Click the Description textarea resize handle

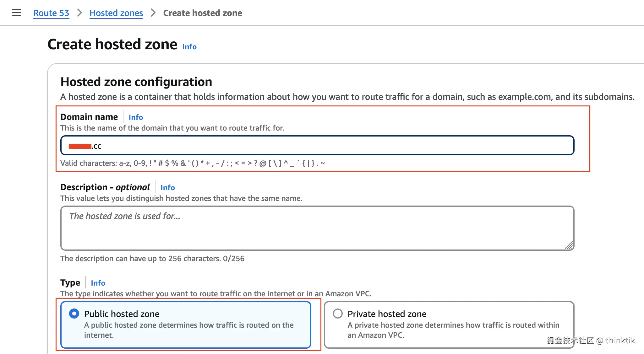click(569, 245)
